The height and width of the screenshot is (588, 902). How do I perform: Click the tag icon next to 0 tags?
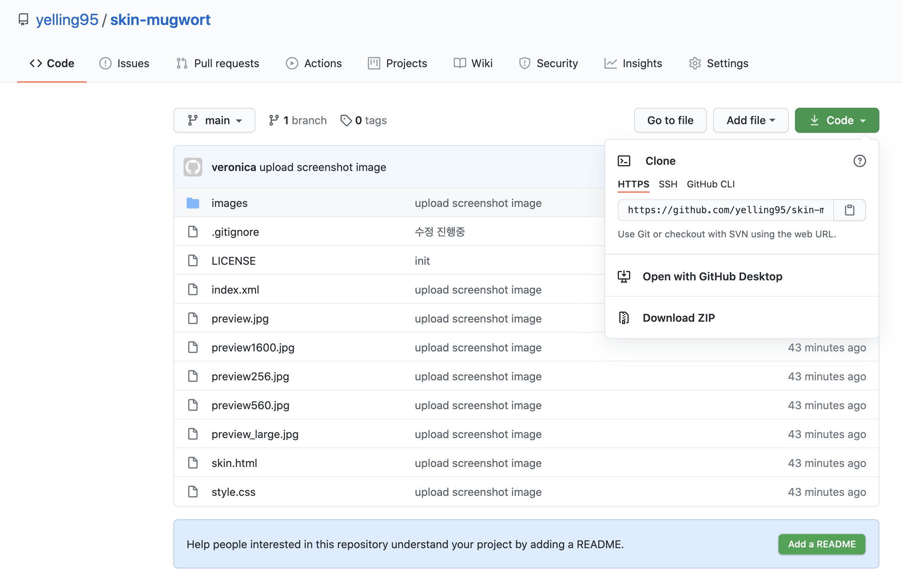point(346,120)
